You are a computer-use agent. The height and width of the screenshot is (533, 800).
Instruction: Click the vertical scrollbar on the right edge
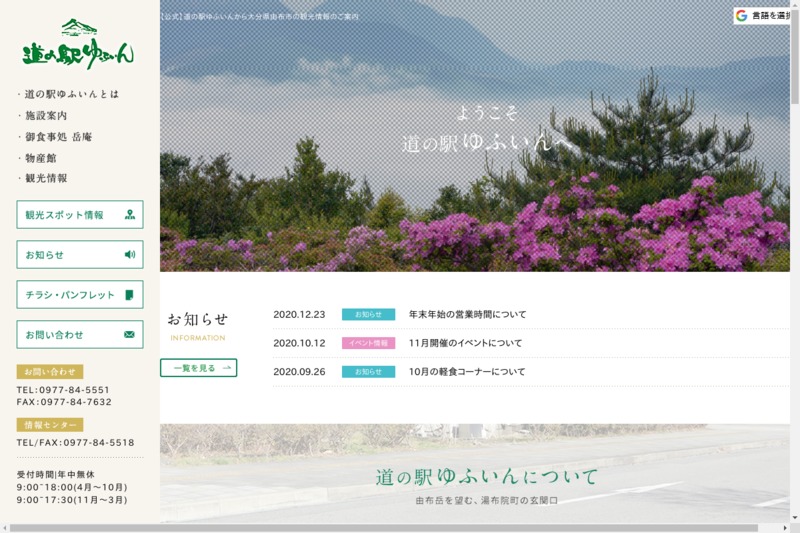tap(794, 200)
